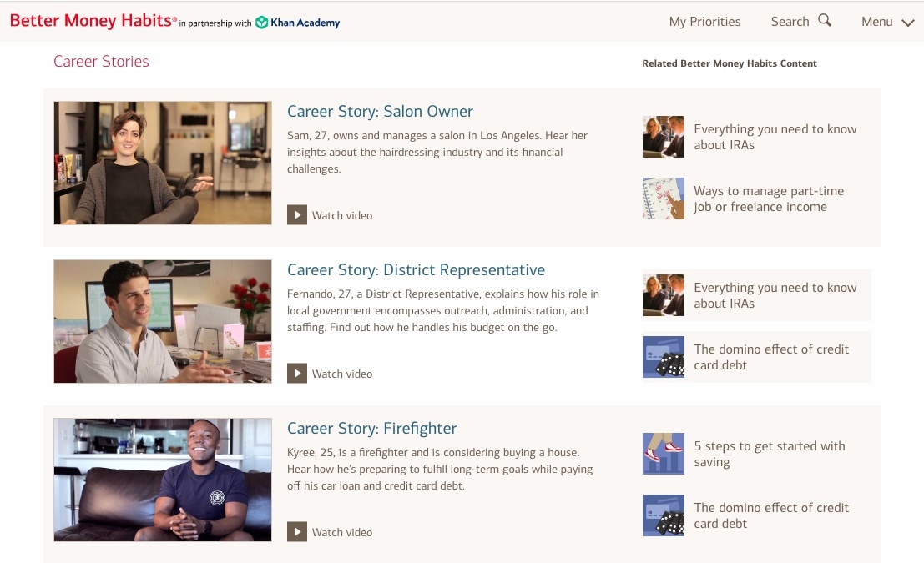The image size is (924, 563).
Task: Click the Khan Academy logo icon
Action: click(262, 23)
